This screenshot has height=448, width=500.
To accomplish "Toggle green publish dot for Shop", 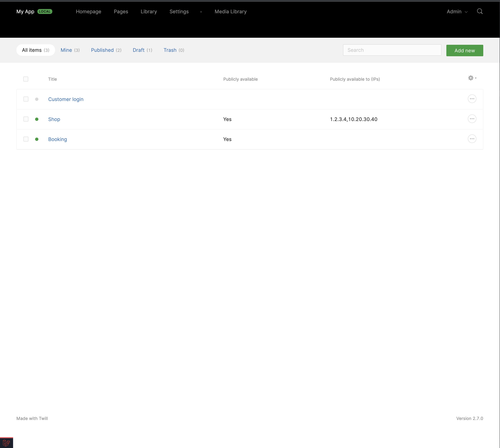I will click(x=37, y=119).
